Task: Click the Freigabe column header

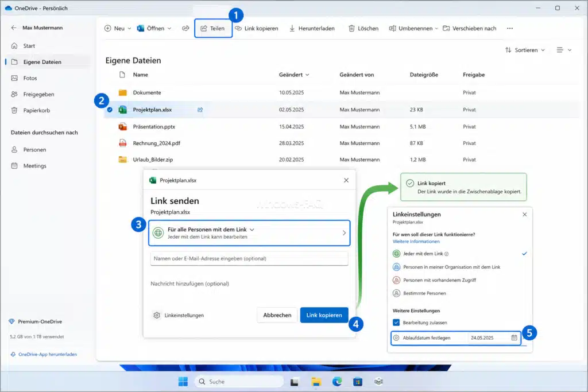Action: tap(474, 75)
